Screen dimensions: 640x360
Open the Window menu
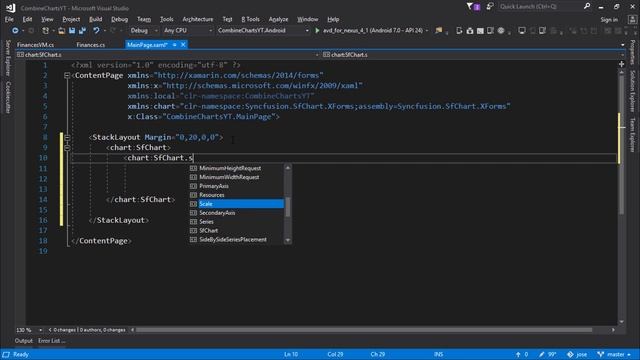tap(307, 19)
